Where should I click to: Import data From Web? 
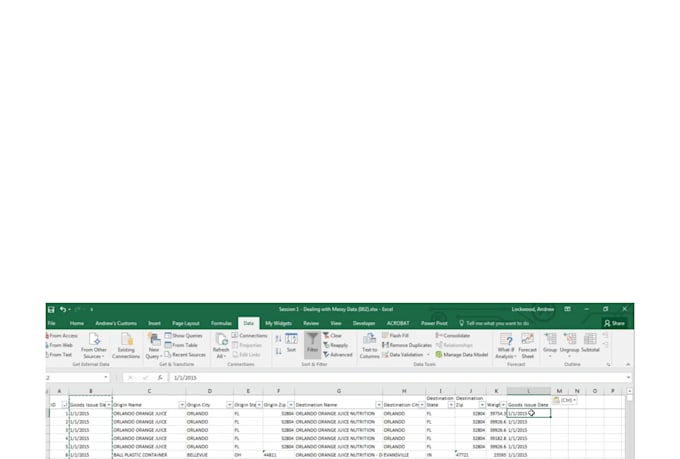(x=59, y=345)
